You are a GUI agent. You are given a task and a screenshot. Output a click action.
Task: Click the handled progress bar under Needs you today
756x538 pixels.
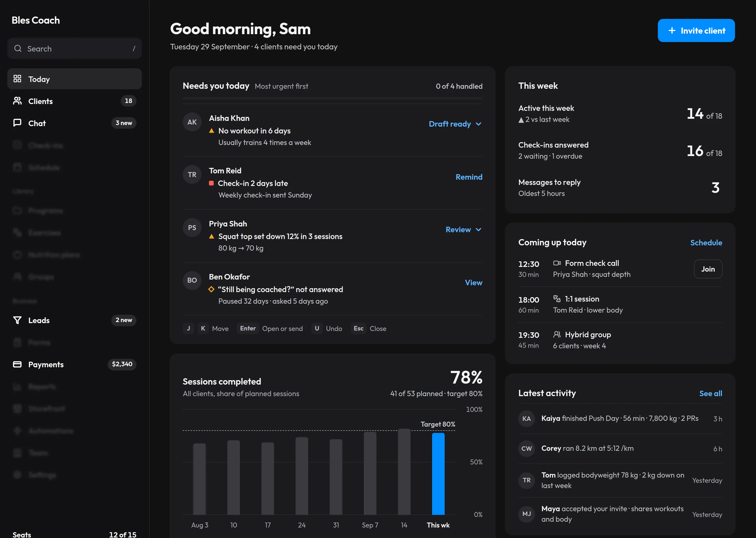(x=332, y=99)
